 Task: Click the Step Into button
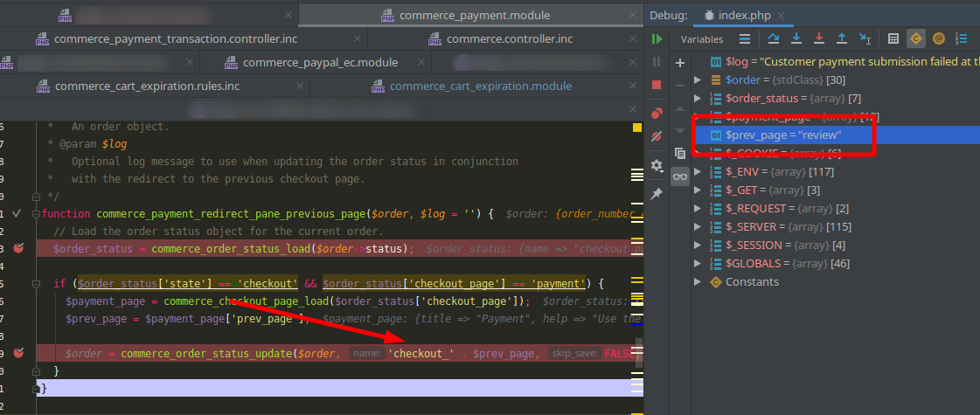(x=796, y=38)
